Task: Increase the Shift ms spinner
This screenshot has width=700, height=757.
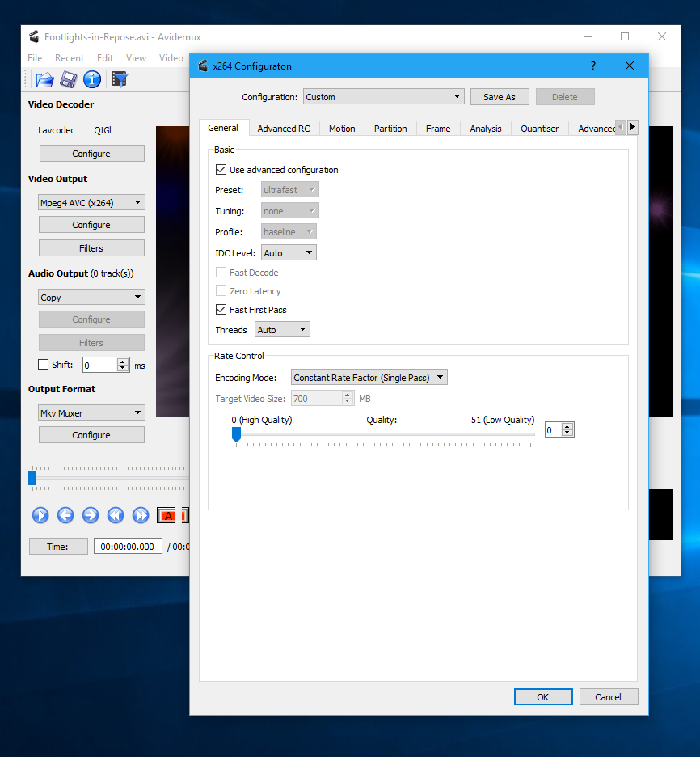Action: pyautogui.click(x=123, y=362)
